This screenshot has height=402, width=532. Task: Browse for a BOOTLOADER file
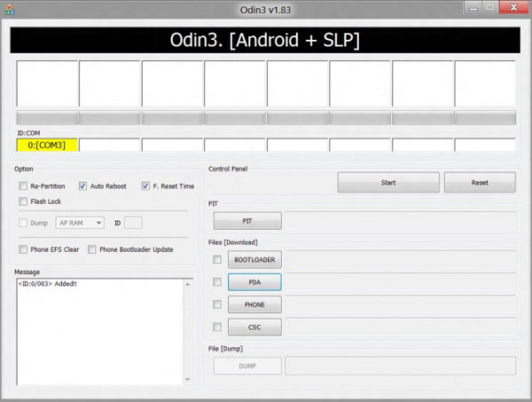(x=254, y=259)
